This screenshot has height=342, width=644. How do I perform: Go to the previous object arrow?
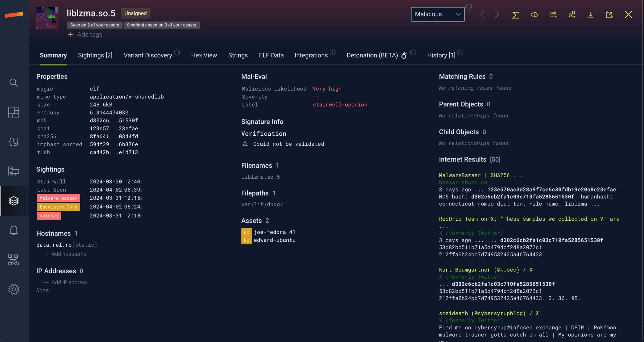pyautogui.click(x=482, y=14)
